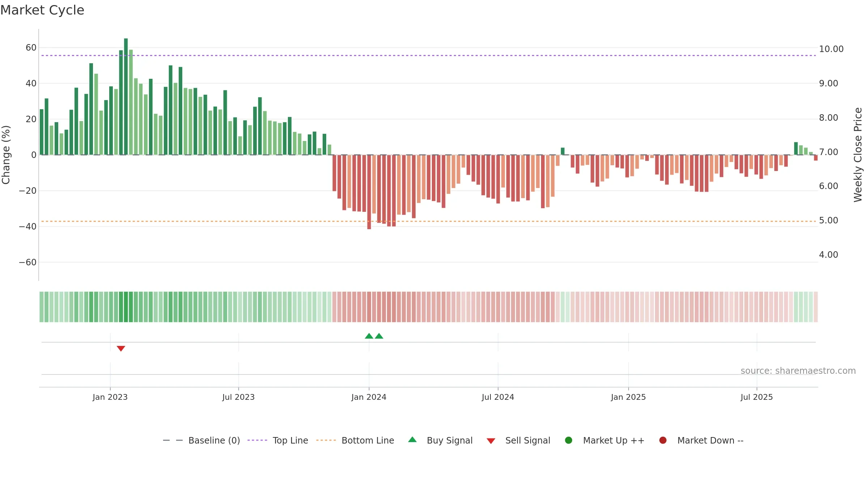Click the first green Buy Signal triangle near Jan 2024
The width and height of the screenshot is (868, 488).
pyautogui.click(x=369, y=336)
